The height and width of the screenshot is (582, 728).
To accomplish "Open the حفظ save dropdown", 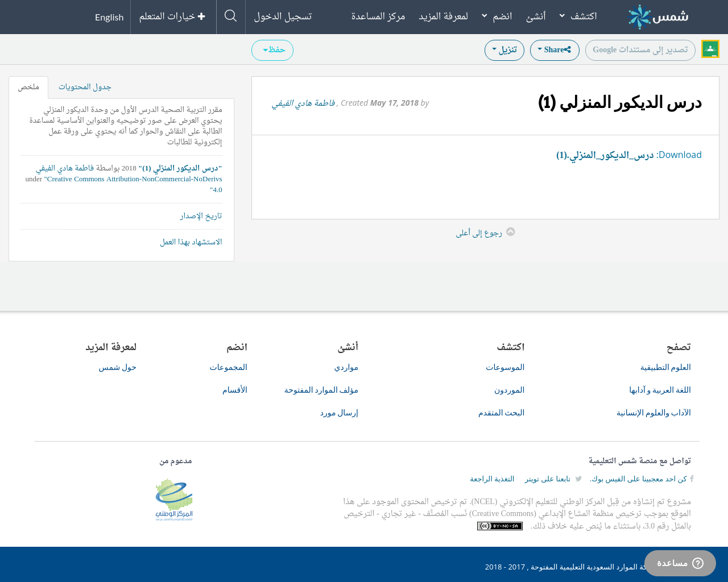I will 272,50.
